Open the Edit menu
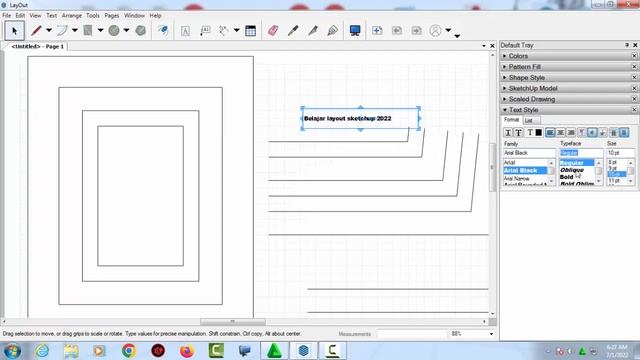 [x=20, y=16]
